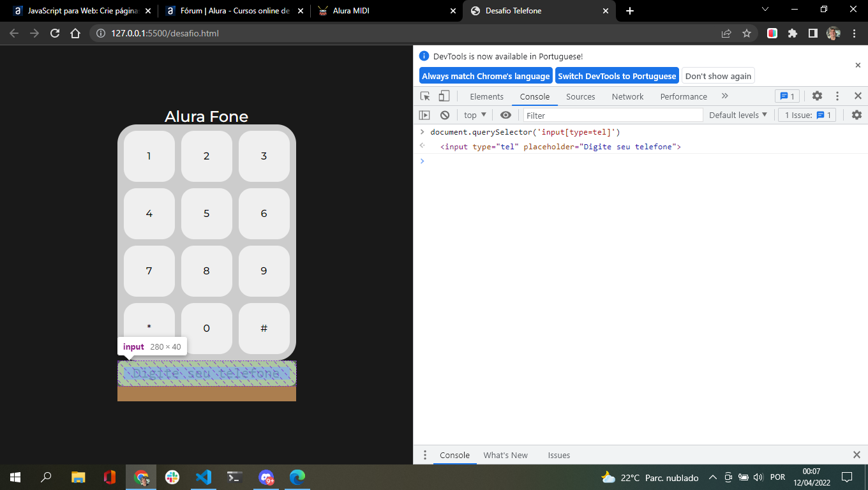The width and height of the screenshot is (868, 490).
Task: Click Don't show again button
Action: (x=719, y=76)
